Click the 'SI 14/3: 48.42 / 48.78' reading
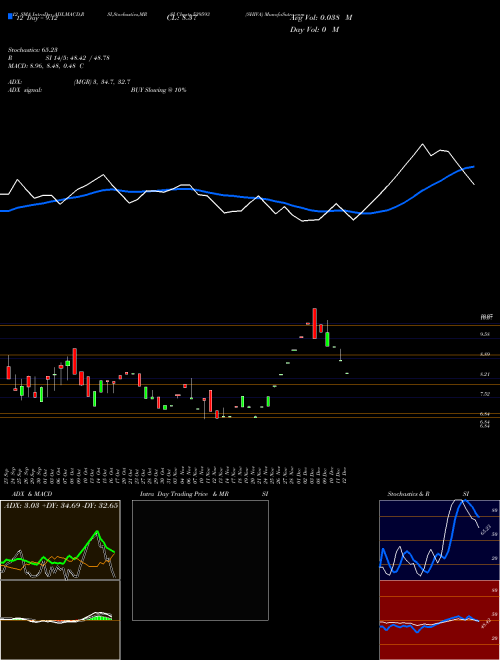The width and height of the screenshot is (500, 660). [77, 58]
